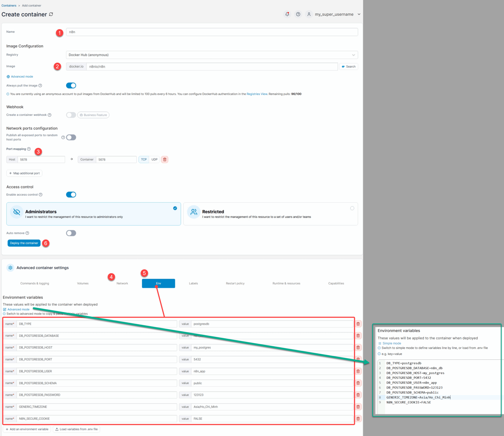The image size is (504, 436).
Task: Open the Network tab
Action: coord(122,283)
